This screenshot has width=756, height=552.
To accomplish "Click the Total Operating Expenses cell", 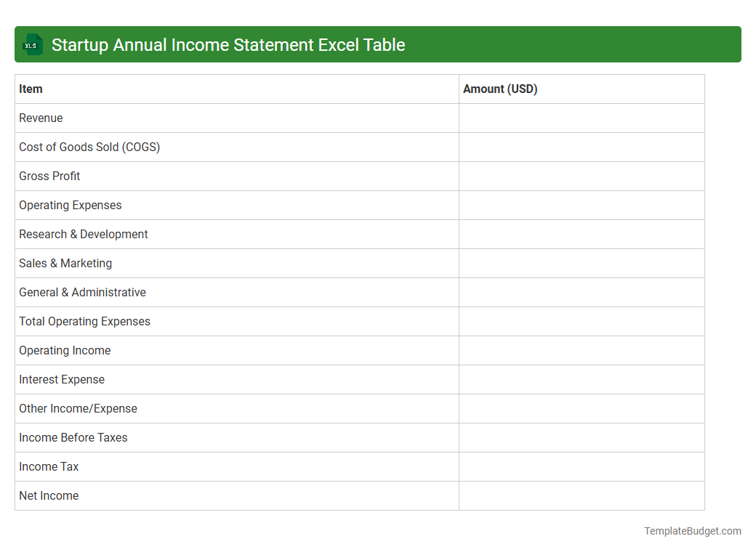I will [84, 321].
